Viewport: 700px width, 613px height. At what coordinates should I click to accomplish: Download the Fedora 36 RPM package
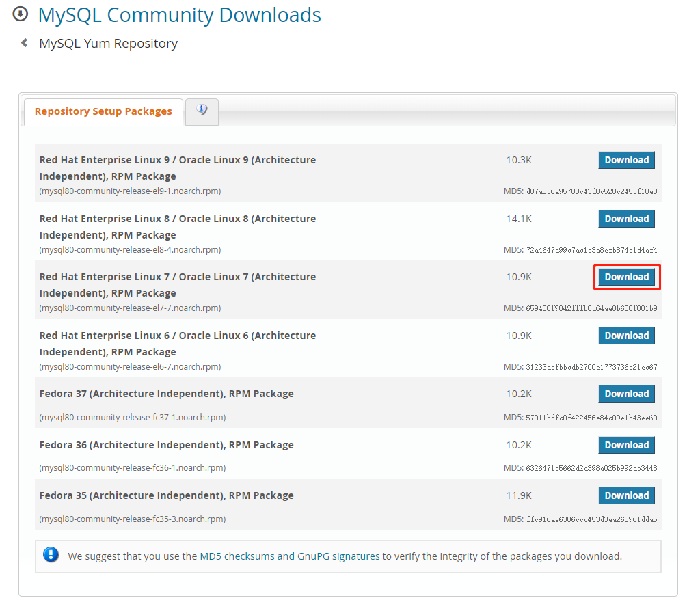pos(626,445)
